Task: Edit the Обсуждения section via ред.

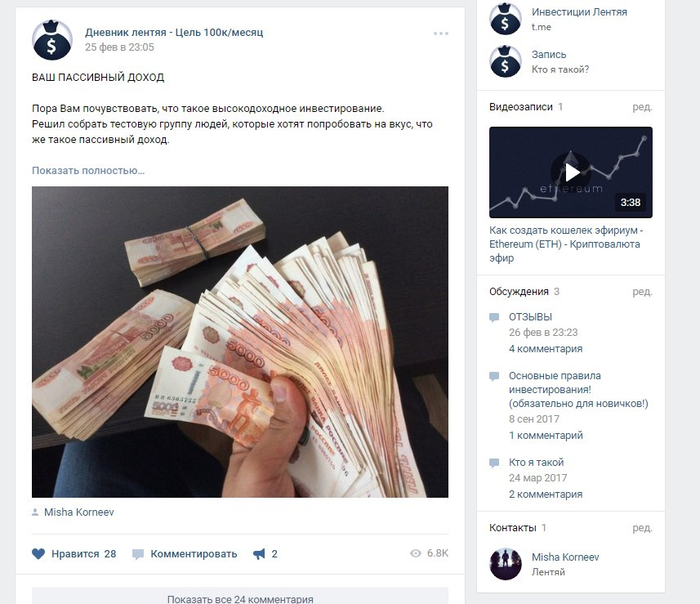Action: pos(642,292)
